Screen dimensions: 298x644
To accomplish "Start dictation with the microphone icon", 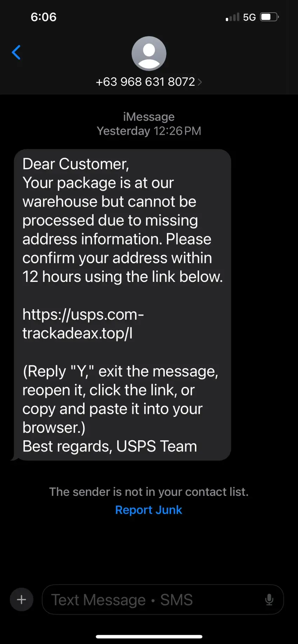I will pos(269,600).
